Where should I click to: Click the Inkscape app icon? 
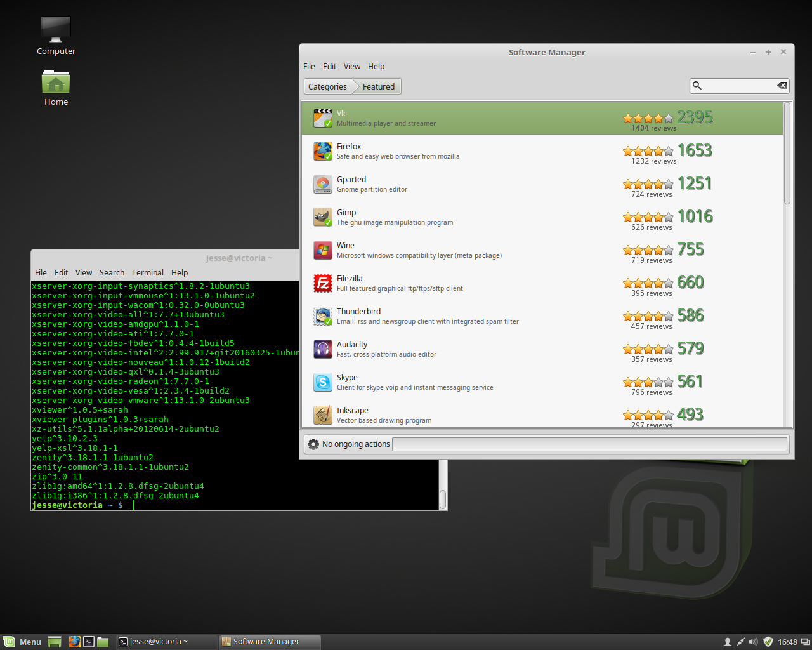[x=323, y=415]
